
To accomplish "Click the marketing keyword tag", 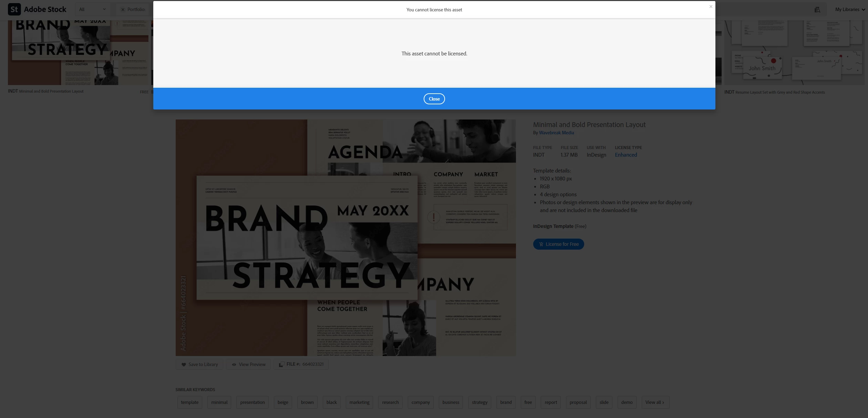I will [359, 402].
